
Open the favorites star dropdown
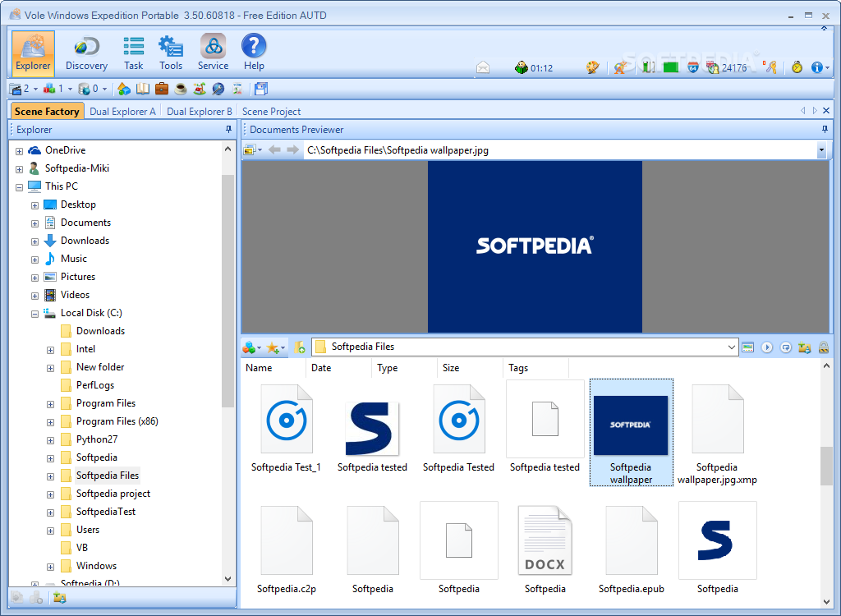coord(276,347)
